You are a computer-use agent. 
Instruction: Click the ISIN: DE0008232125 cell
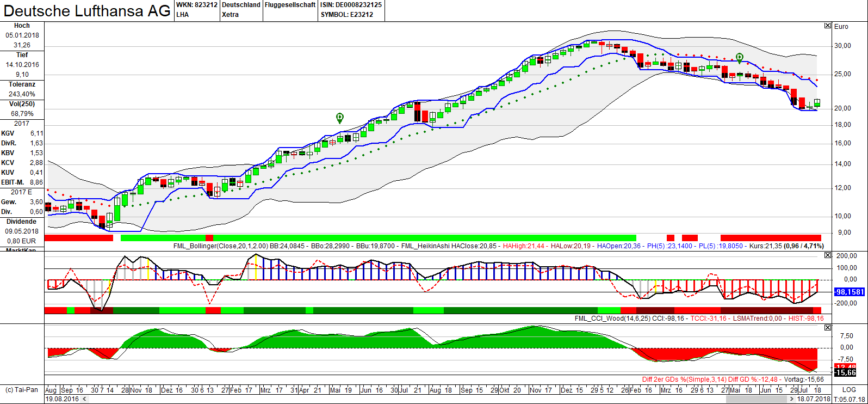tap(351, 5)
